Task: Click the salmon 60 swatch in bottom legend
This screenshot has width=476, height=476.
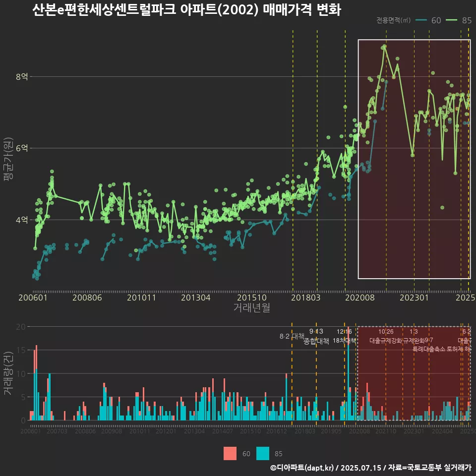Action: (230, 454)
